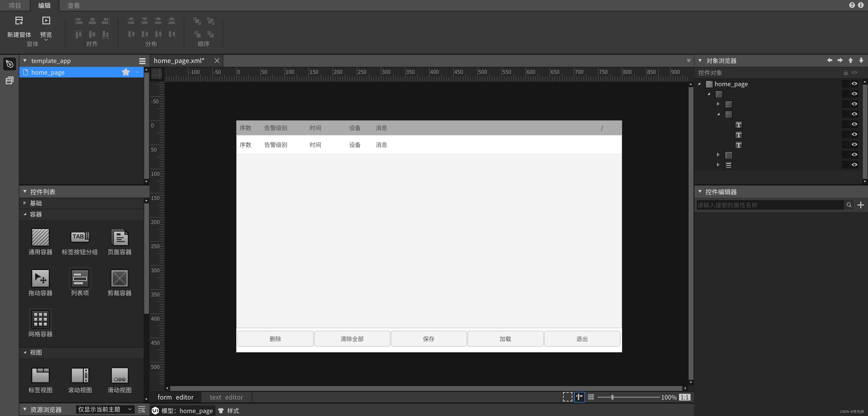Expand the 基础 widget category
The width and height of the screenshot is (868, 416).
[x=25, y=203]
